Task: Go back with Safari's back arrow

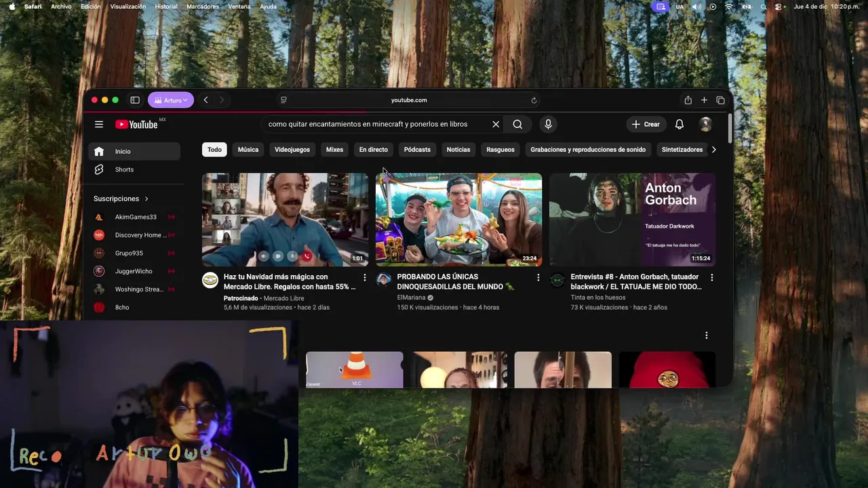Action: pyautogui.click(x=205, y=100)
